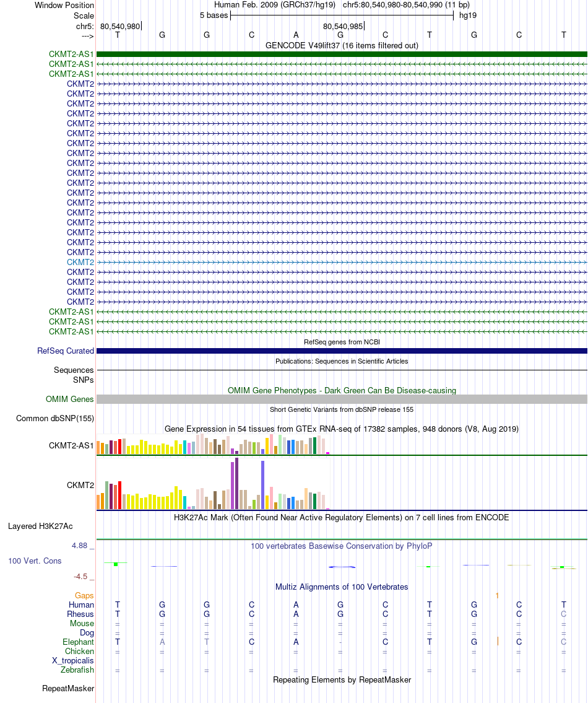The image size is (588, 703).
Task: Open 'Publications: Sequences in Scientific Articles' title
Action: (x=342, y=361)
